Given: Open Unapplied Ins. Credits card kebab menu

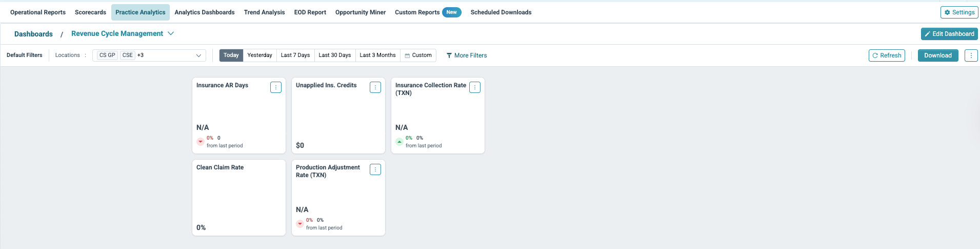Looking at the screenshot, I should click(375, 87).
